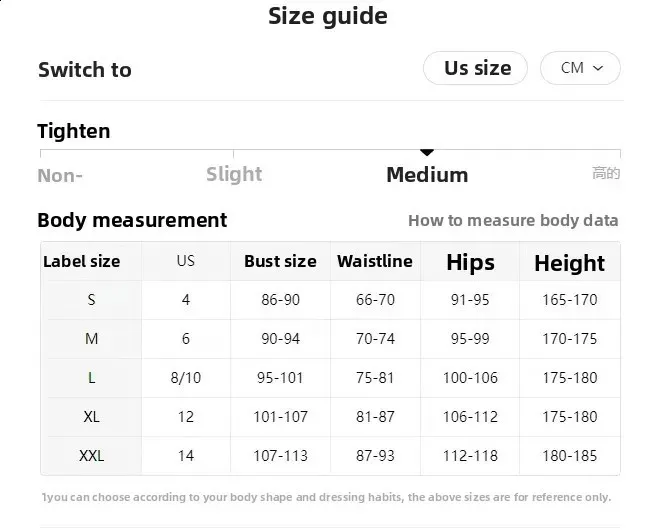Click the Height column header
Image resolution: width=659 pixels, height=531 pixels.
pyautogui.click(x=569, y=263)
